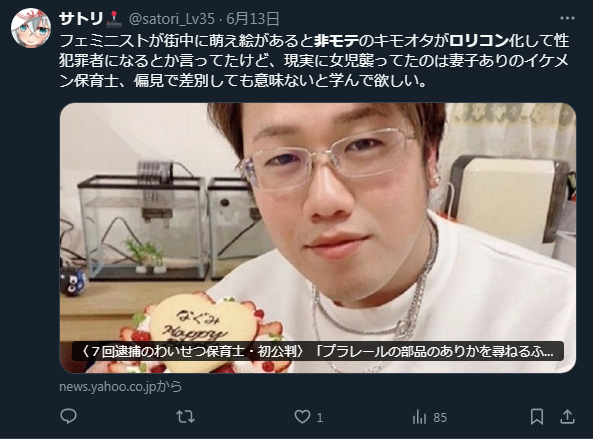Click the headline caption 〈7回逮捕のわいせつ保育士・初公判〉
593x439 pixels.
pyautogui.click(x=192, y=351)
